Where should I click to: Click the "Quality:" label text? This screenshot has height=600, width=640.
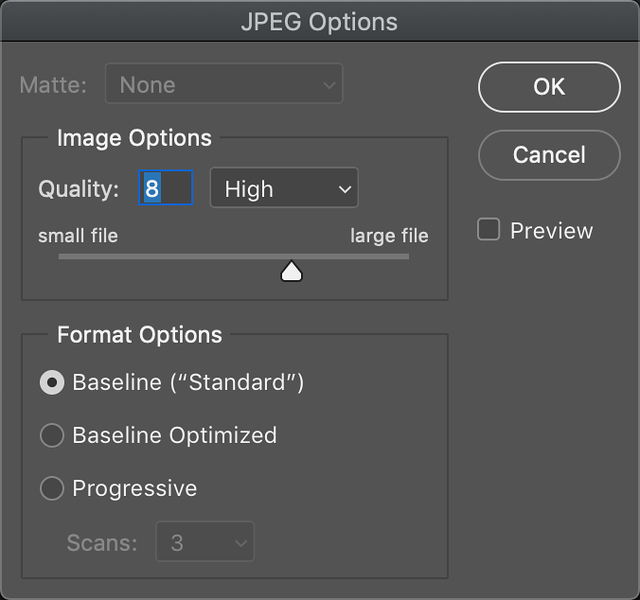click(79, 189)
